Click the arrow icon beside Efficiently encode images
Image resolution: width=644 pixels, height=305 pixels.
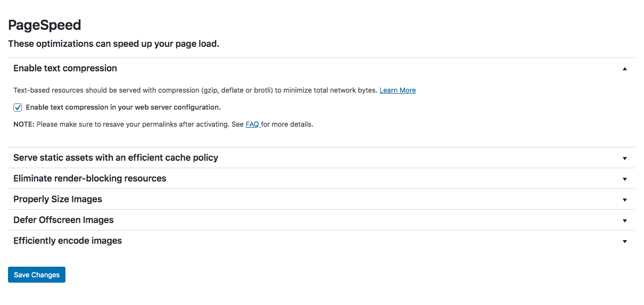(x=625, y=241)
